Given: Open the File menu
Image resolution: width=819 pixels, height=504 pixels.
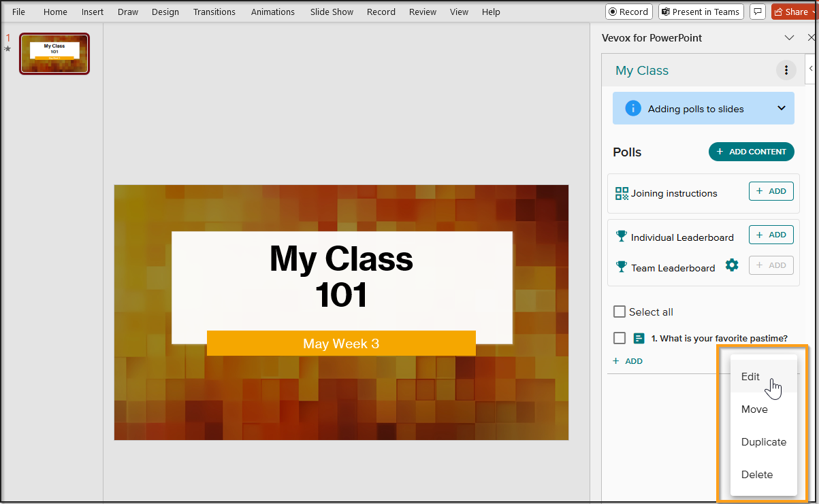Looking at the screenshot, I should pos(18,12).
